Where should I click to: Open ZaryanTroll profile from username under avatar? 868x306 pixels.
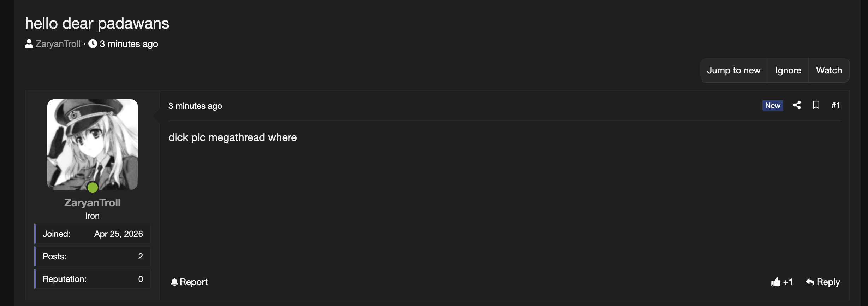pos(93,202)
